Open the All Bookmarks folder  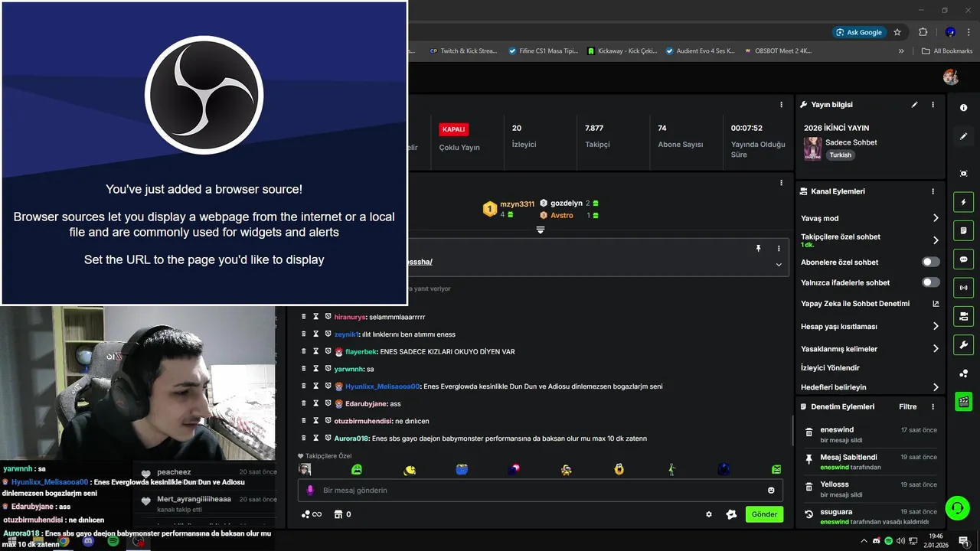pyautogui.click(x=947, y=51)
